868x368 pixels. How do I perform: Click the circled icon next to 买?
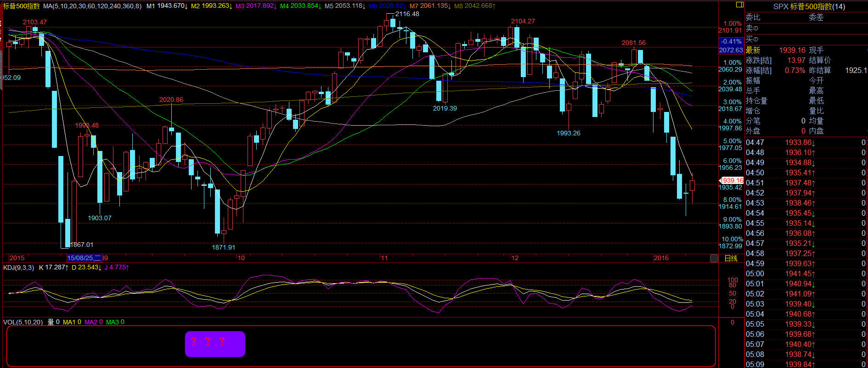pyautogui.click(x=755, y=39)
